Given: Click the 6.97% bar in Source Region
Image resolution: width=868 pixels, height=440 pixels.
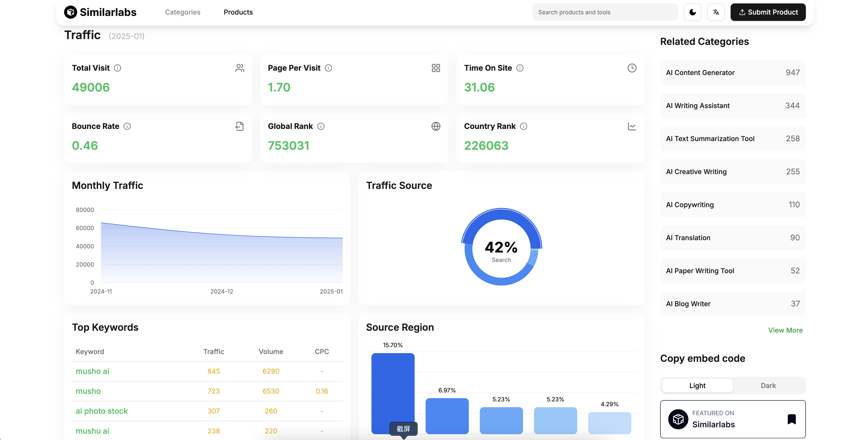Looking at the screenshot, I should click(447, 416).
